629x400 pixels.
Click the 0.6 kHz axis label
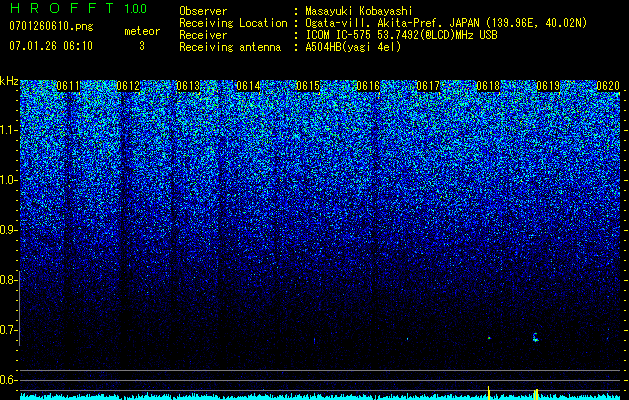(9, 380)
